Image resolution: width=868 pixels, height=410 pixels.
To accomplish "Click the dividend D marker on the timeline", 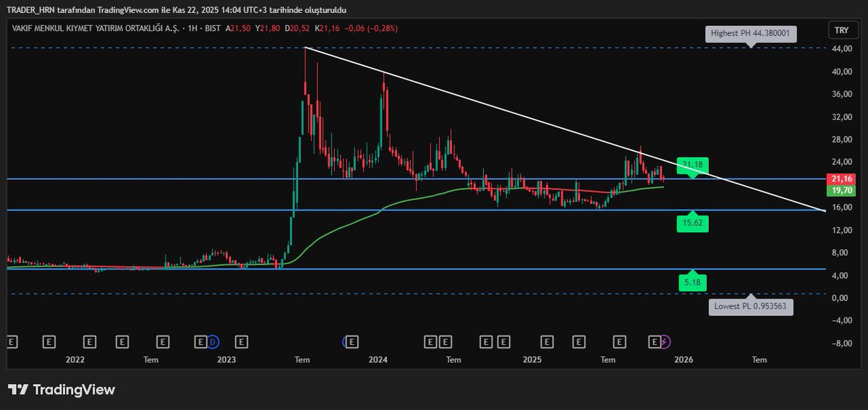I will 212,341.
